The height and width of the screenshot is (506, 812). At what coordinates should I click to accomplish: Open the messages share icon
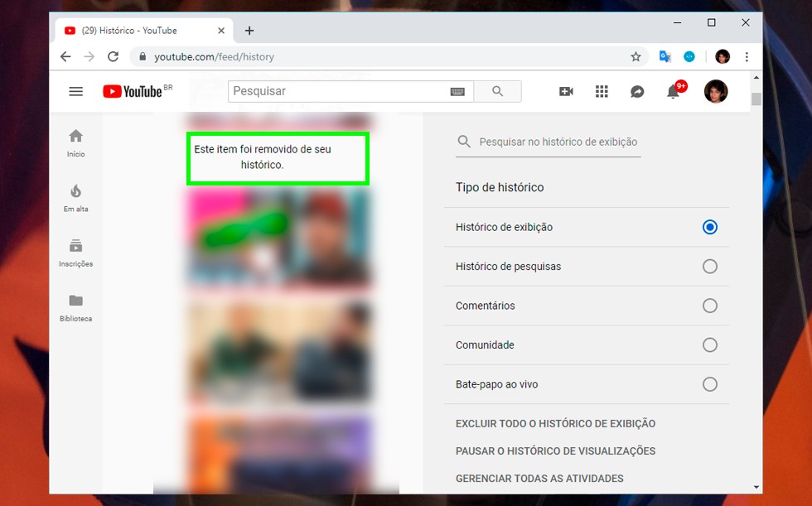click(637, 92)
